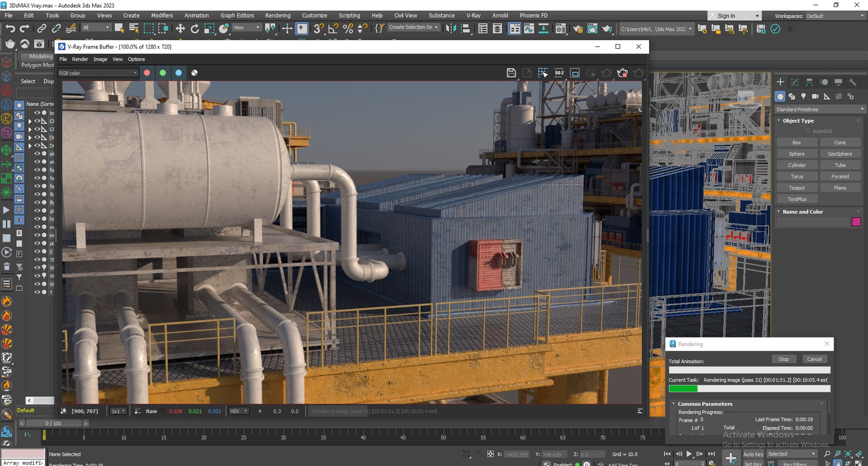Click the Play Animation button
The height and width of the screenshot is (466, 868).
click(x=689, y=454)
